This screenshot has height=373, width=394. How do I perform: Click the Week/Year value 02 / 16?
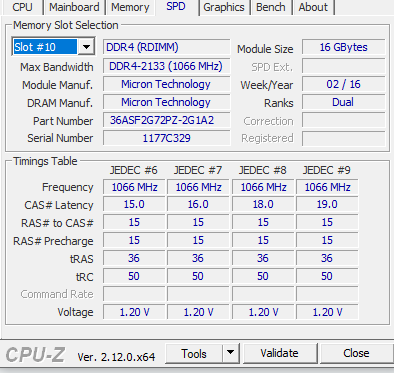(x=344, y=84)
